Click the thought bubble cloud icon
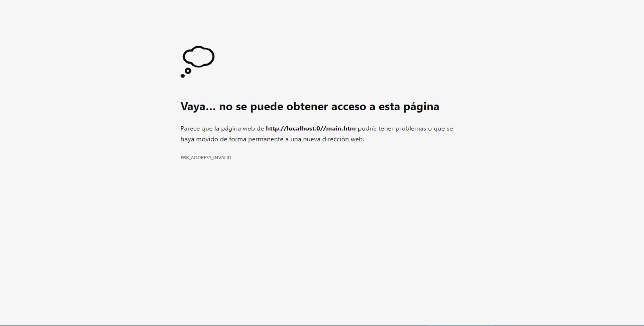The image size is (644, 326). pos(198,57)
